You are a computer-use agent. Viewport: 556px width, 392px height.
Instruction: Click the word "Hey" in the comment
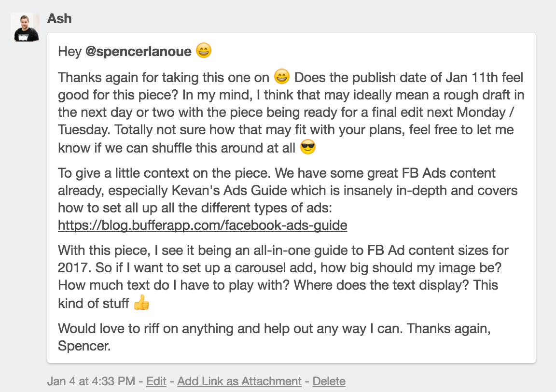[x=70, y=52]
